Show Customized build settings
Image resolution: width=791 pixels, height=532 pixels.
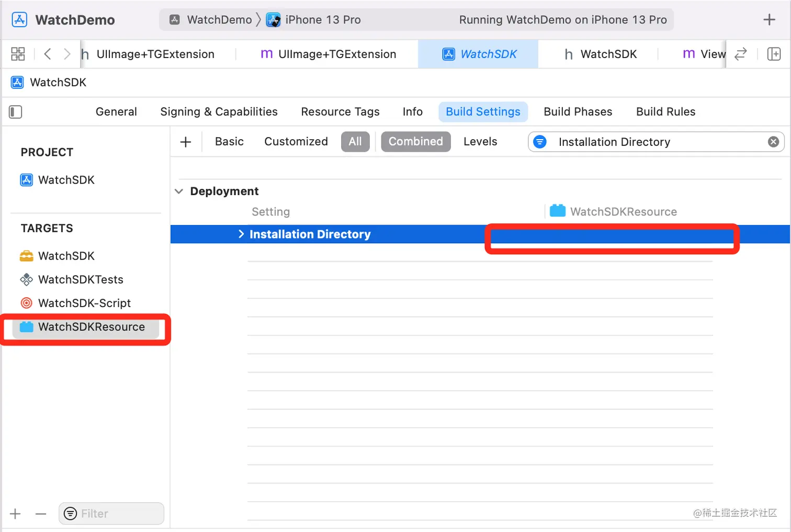pyautogui.click(x=296, y=142)
